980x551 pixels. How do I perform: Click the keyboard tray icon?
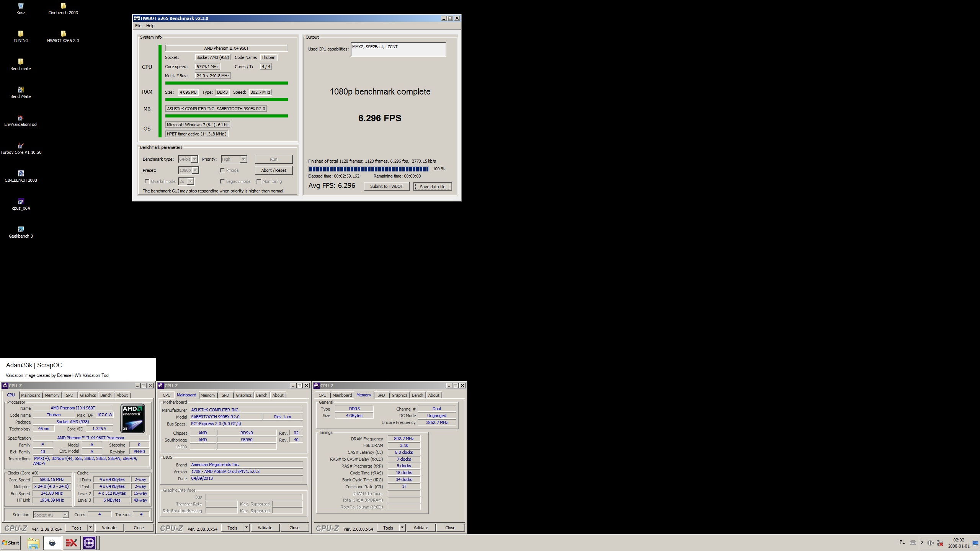point(913,542)
